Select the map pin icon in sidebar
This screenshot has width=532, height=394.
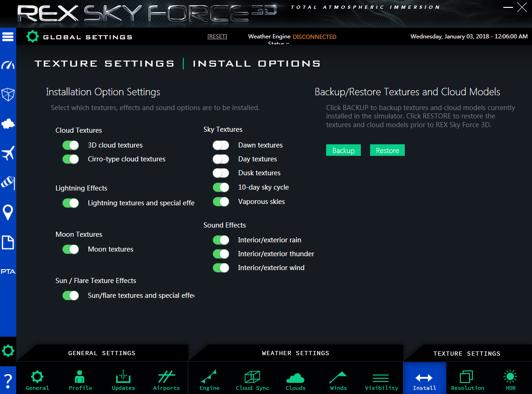8,213
